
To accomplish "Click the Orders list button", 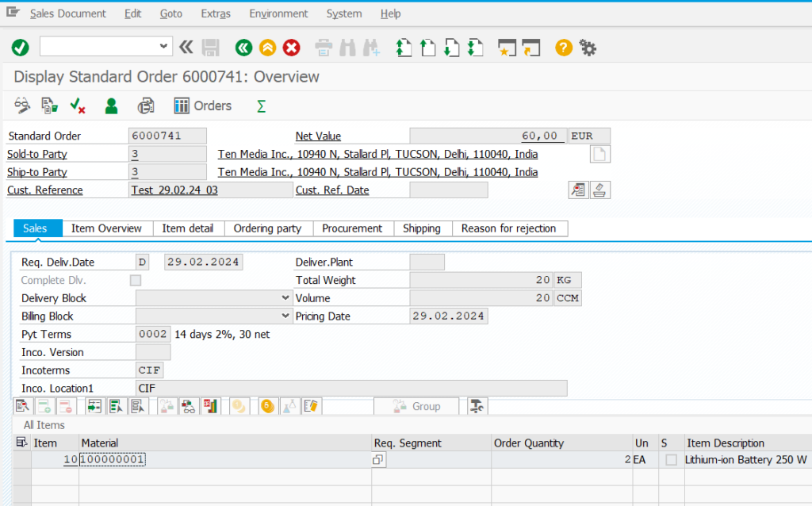I will click(203, 105).
